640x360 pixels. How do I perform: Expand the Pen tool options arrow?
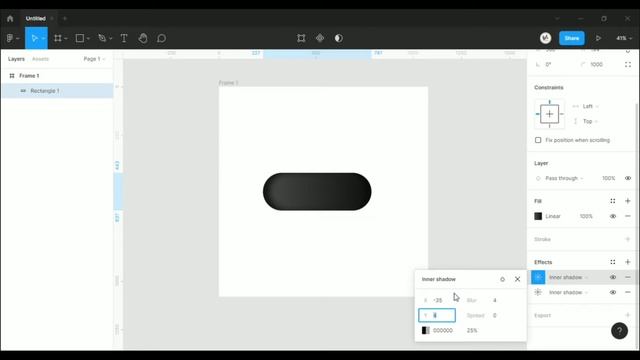pyautogui.click(x=110, y=39)
